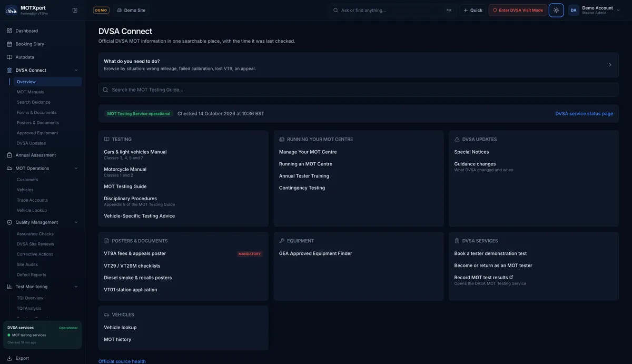Focus the Ask or find anything search box
The image size is (632, 364).
392,10
